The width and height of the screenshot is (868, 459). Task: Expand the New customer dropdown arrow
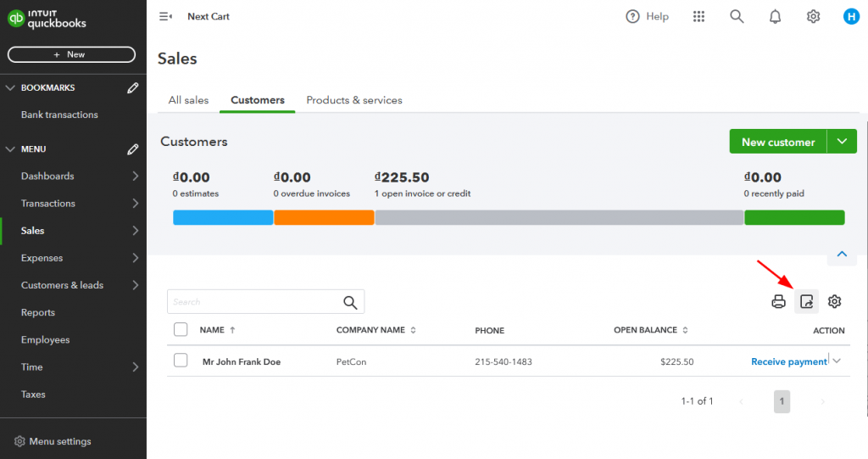[x=842, y=142]
